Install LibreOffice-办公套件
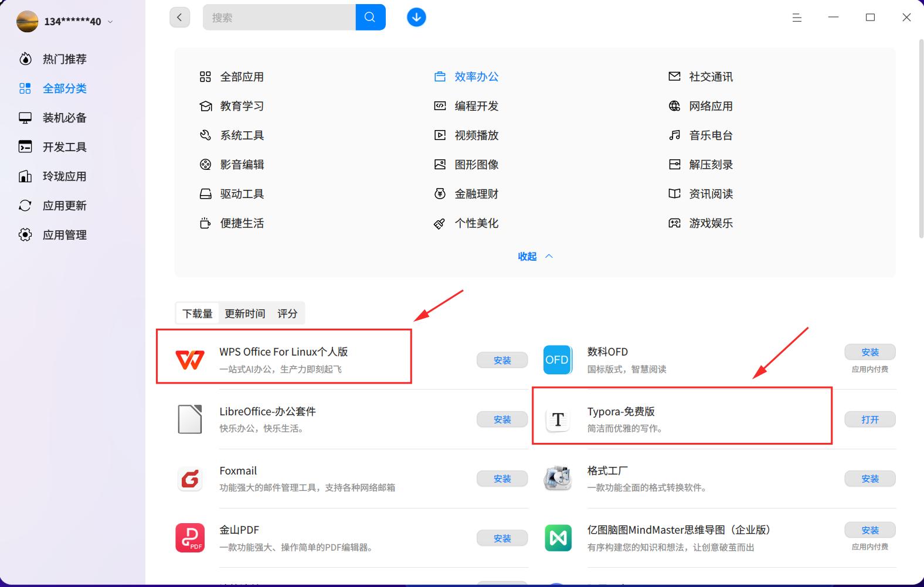Viewport: 924px width, 587px height. 502,419
